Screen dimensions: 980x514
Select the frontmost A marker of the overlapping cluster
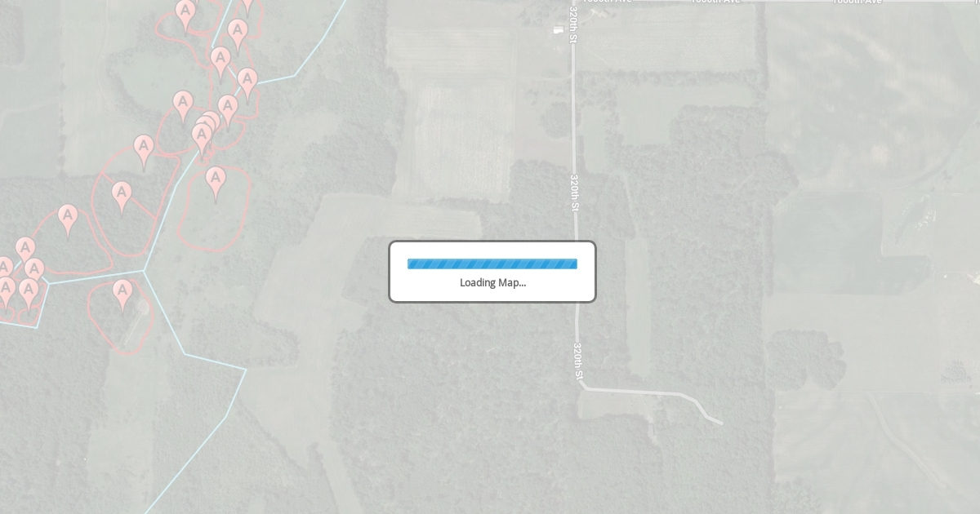click(202, 140)
